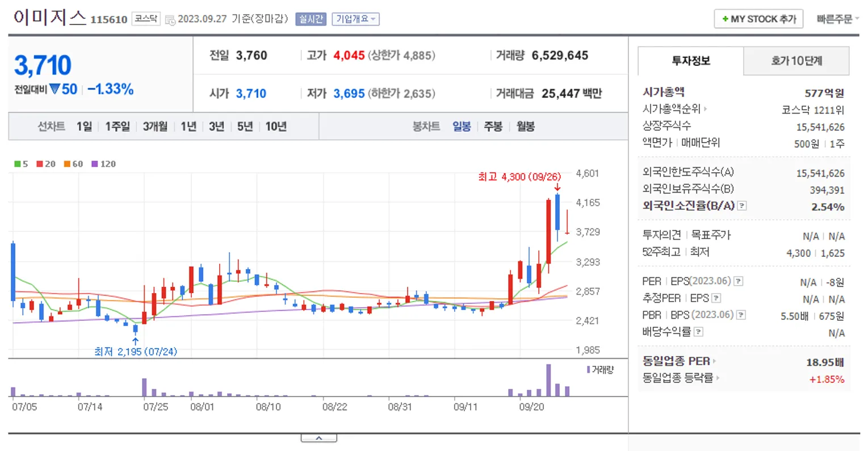Click the 거래량 volume legend marker
The width and height of the screenshot is (868, 451).
click(x=588, y=370)
